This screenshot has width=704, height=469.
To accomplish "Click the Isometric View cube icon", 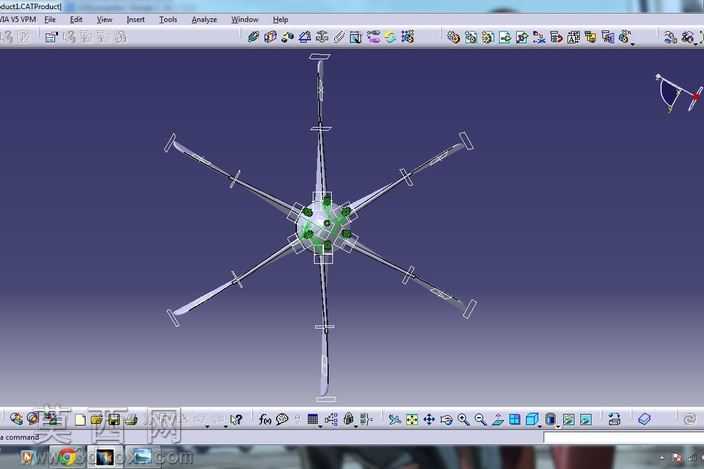I will point(532,420).
